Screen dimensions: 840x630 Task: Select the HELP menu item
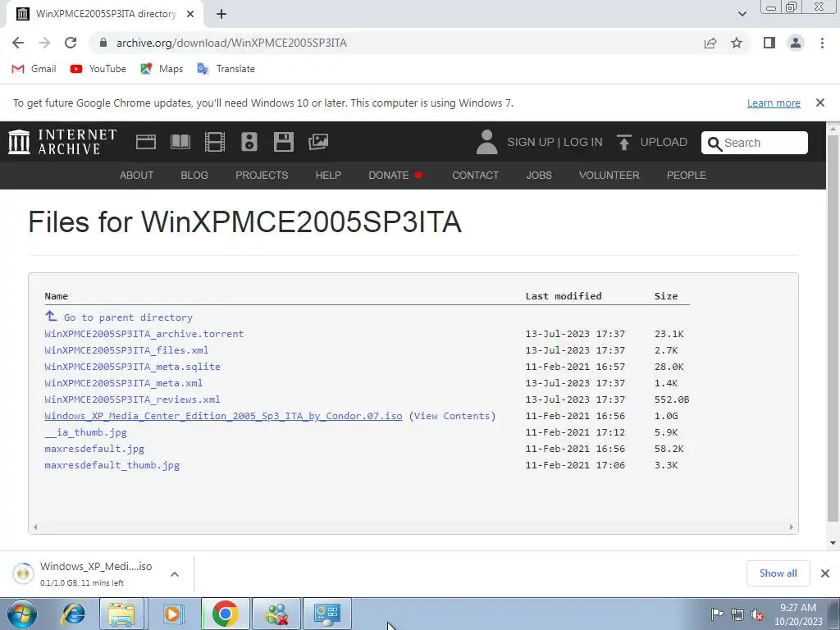[x=328, y=176]
